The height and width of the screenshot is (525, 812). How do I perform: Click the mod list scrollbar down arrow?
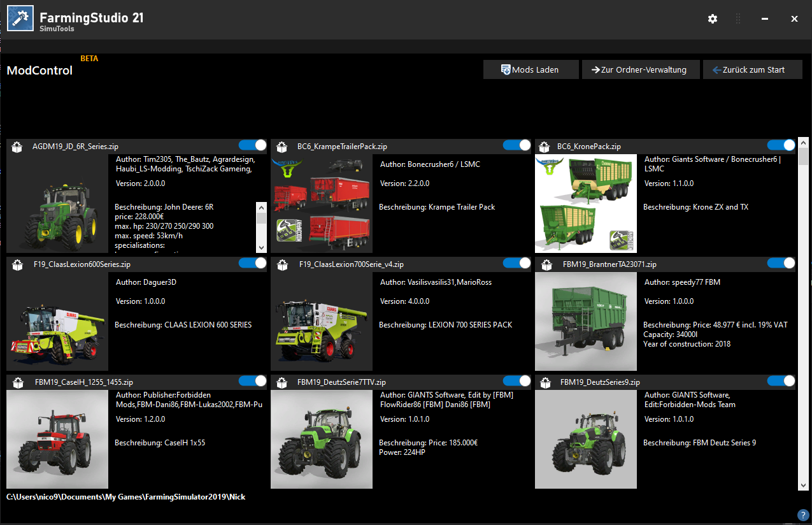tap(803, 485)
